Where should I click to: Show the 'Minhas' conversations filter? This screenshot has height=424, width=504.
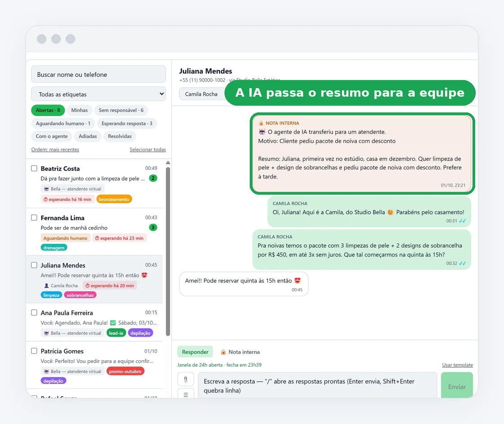tap(79, 110)
